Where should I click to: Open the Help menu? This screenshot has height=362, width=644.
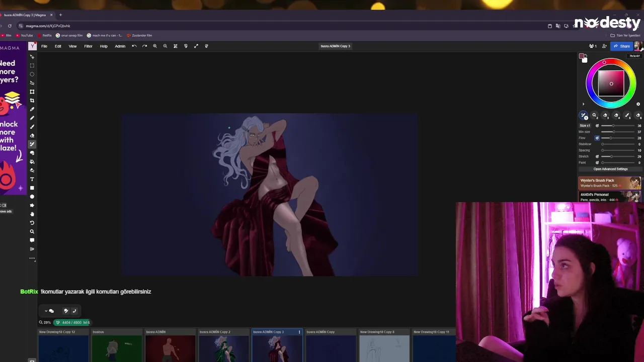(104, 46)
